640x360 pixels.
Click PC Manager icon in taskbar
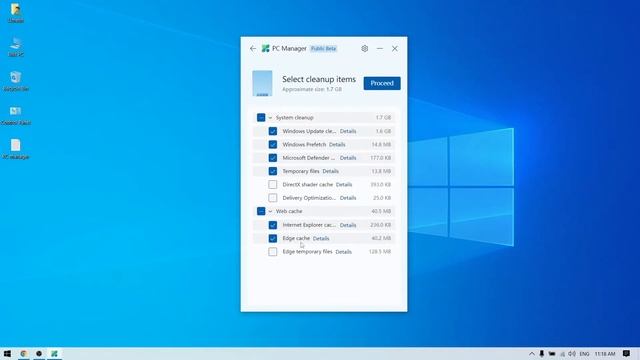tap(54, 353)
